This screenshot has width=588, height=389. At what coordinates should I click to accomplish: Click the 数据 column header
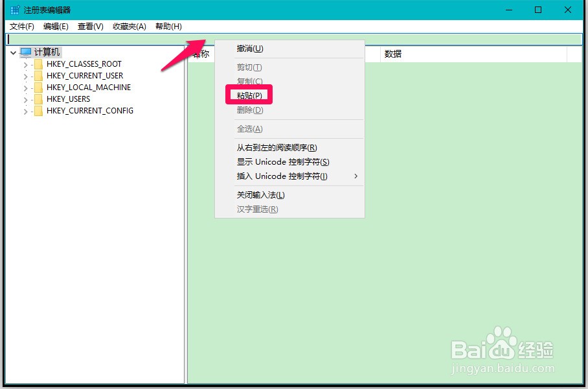pos(473,54)
